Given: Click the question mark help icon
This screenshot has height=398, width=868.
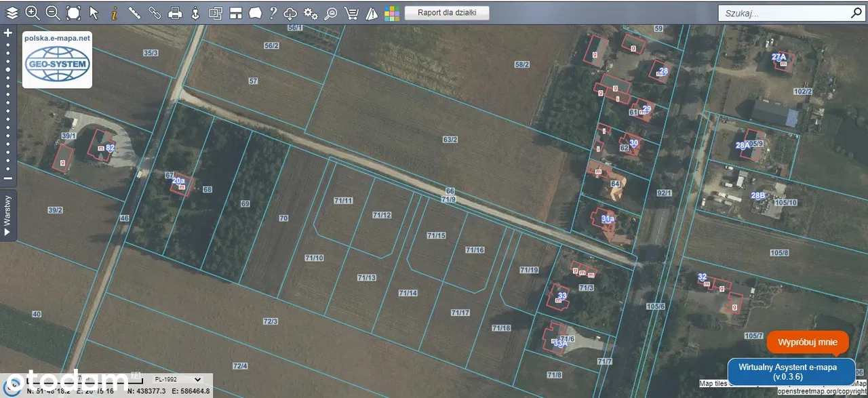Looking at the screenshot, I should click(x=273, y=12).
